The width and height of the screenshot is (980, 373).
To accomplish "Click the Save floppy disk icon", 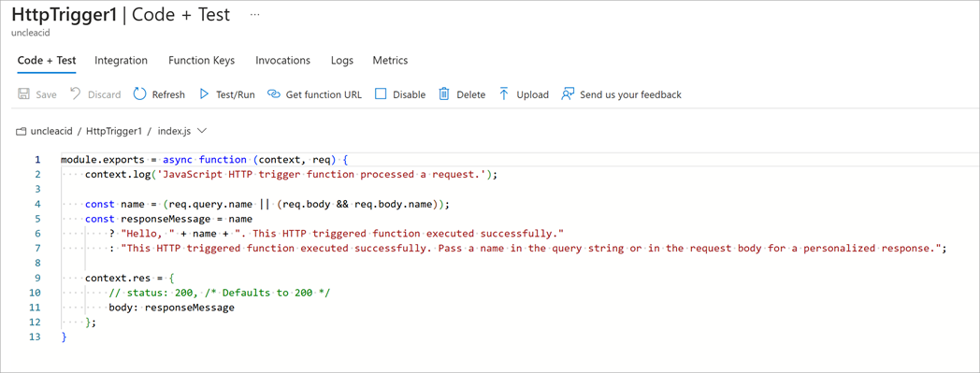I will (x=23, y=94).
